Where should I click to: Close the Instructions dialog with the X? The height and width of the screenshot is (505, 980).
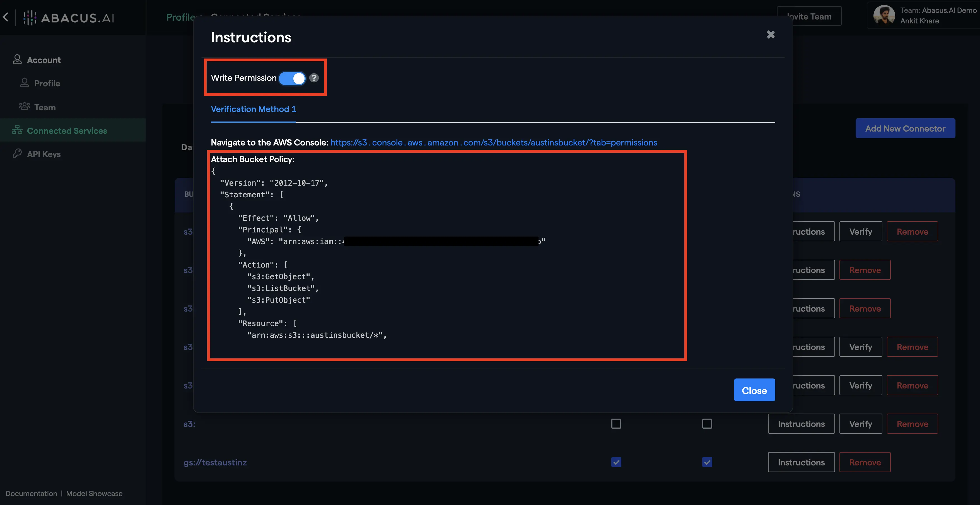[770, 35]
